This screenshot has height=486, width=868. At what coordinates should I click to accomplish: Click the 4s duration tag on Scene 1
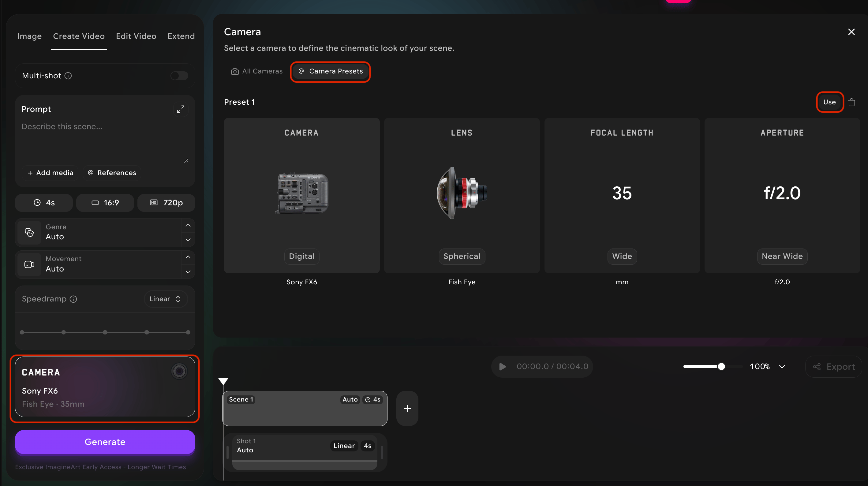click(x=373, y=400)
